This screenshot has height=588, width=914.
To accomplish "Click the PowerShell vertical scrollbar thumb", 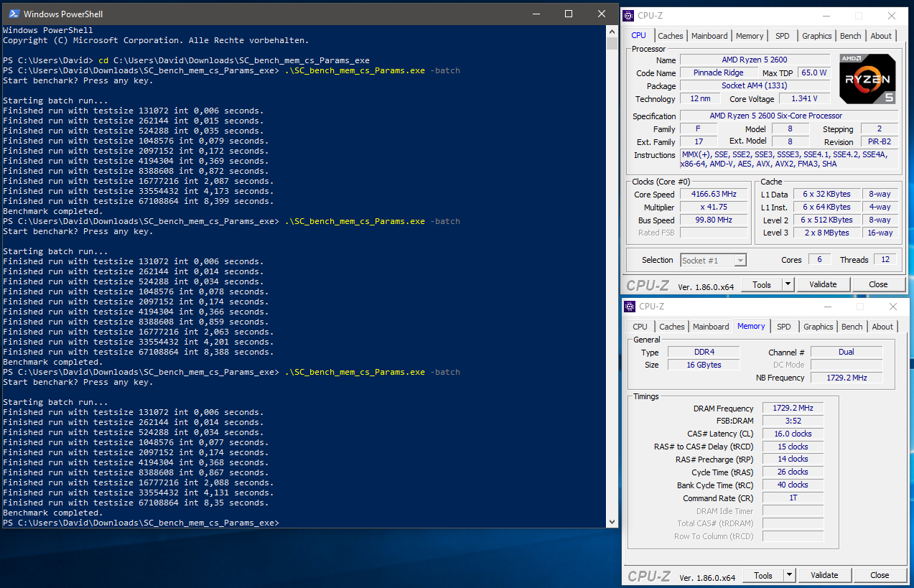I will [x=612, y=43].
